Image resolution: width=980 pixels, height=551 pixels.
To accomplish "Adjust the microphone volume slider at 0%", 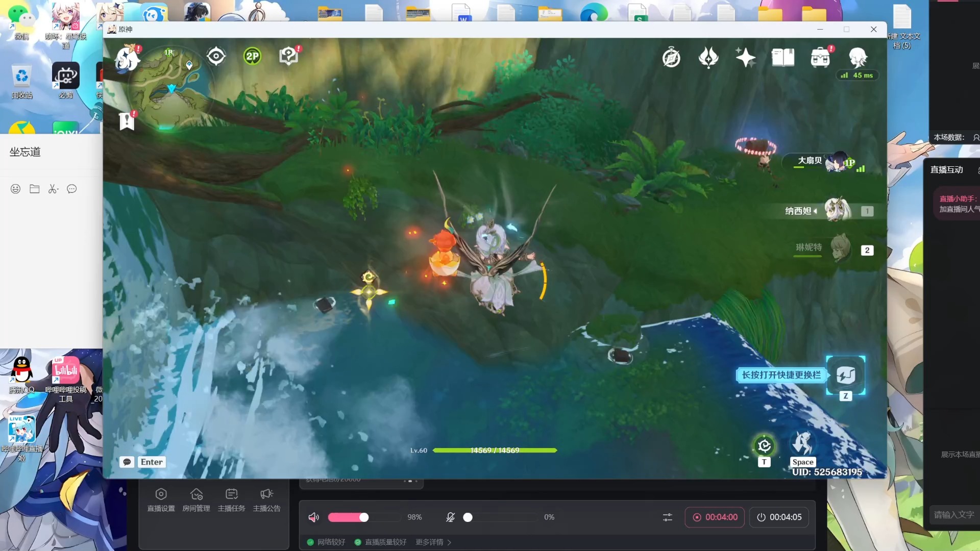I will (500, 517).
